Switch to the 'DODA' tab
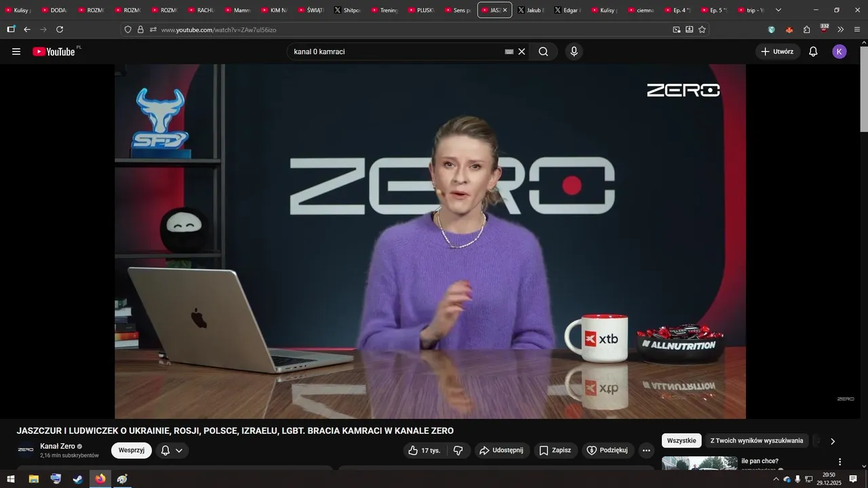 click(54, 10)
